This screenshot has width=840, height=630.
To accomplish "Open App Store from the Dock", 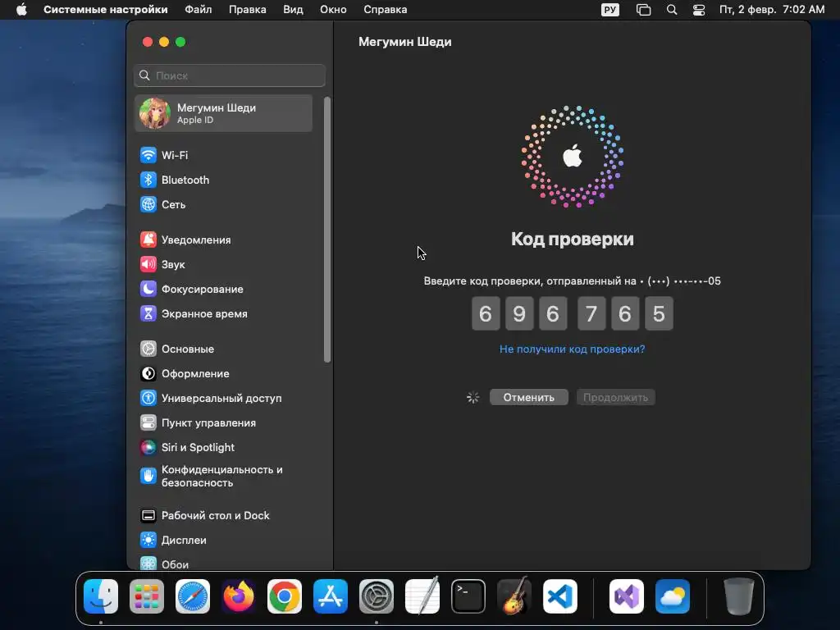I will tap(331, 596).
